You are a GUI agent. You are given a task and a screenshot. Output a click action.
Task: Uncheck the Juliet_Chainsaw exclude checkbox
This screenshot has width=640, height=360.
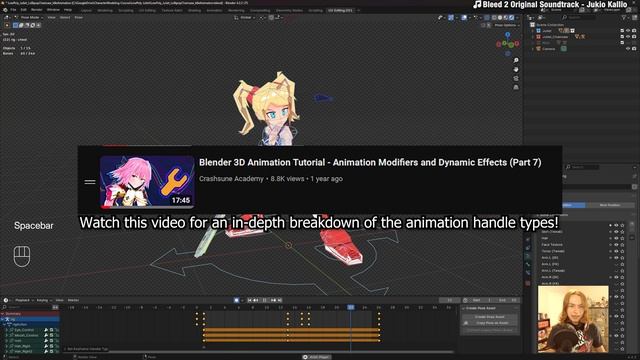622,37
